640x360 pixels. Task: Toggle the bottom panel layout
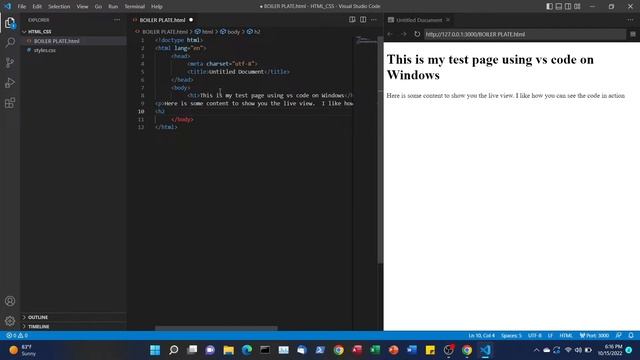tap(559, 6)
